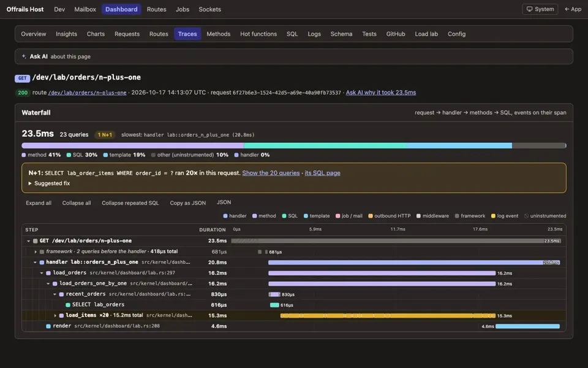
Task: Open the Load lab tab
Action: 426,34
